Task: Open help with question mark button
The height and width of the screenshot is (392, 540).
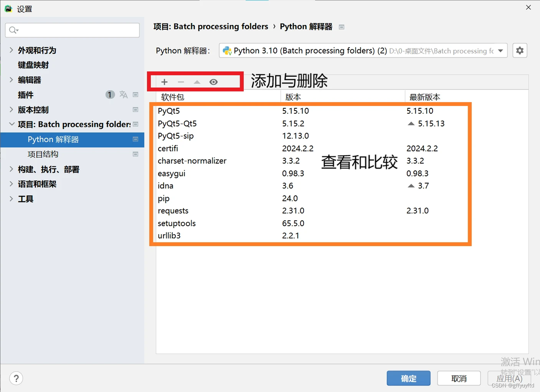Action: (x=16, y=378)
